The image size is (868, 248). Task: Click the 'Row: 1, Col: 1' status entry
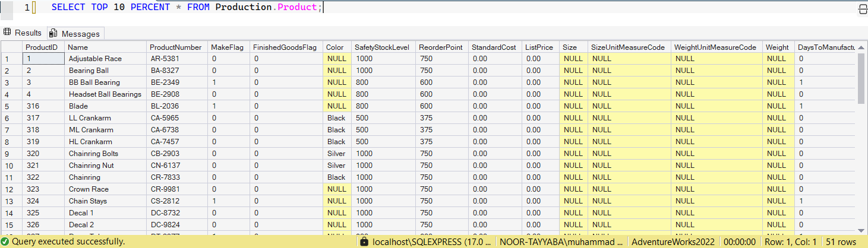[790, 242]
